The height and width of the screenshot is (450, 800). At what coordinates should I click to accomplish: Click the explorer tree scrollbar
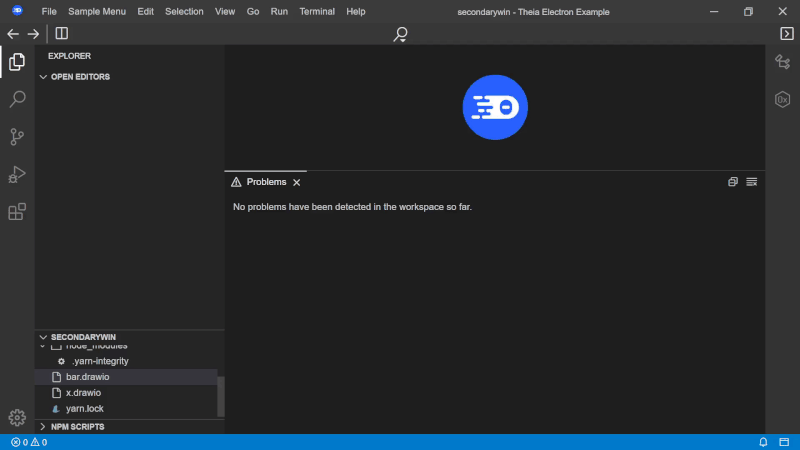click(x=221, y=397)
